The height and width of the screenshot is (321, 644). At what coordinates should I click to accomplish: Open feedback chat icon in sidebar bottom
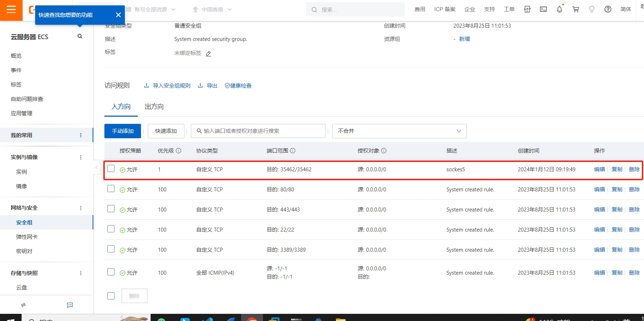[x=70, y=305]
